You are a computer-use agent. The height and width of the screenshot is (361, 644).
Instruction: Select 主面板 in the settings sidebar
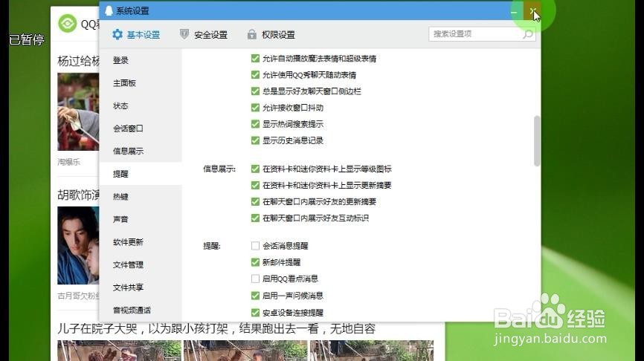141,83
